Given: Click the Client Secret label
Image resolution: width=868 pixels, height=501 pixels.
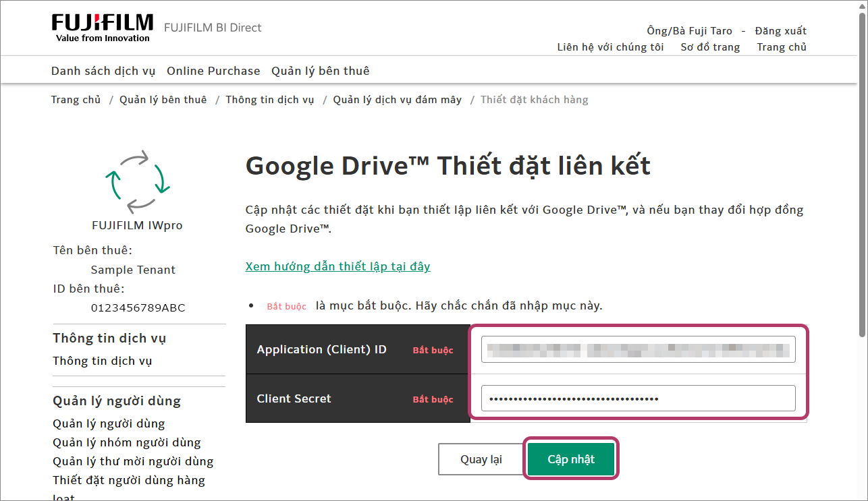Looking at the screenshot, I should coord(294,399).
